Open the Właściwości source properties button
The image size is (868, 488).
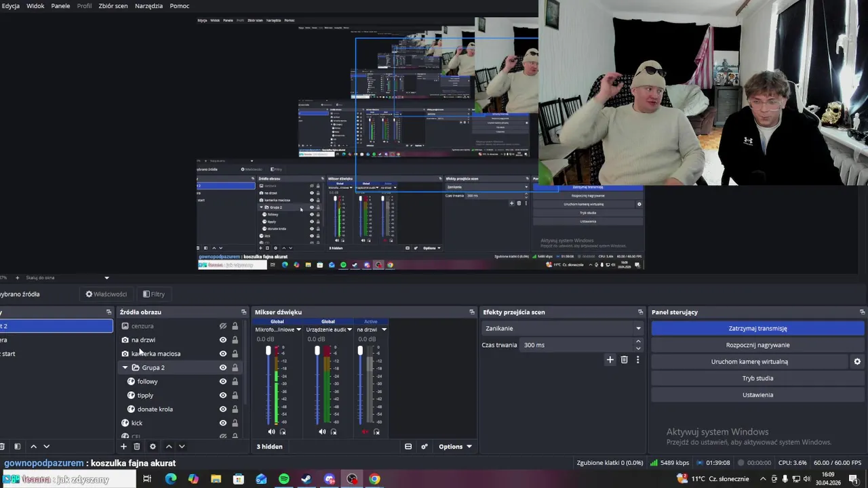106,294
